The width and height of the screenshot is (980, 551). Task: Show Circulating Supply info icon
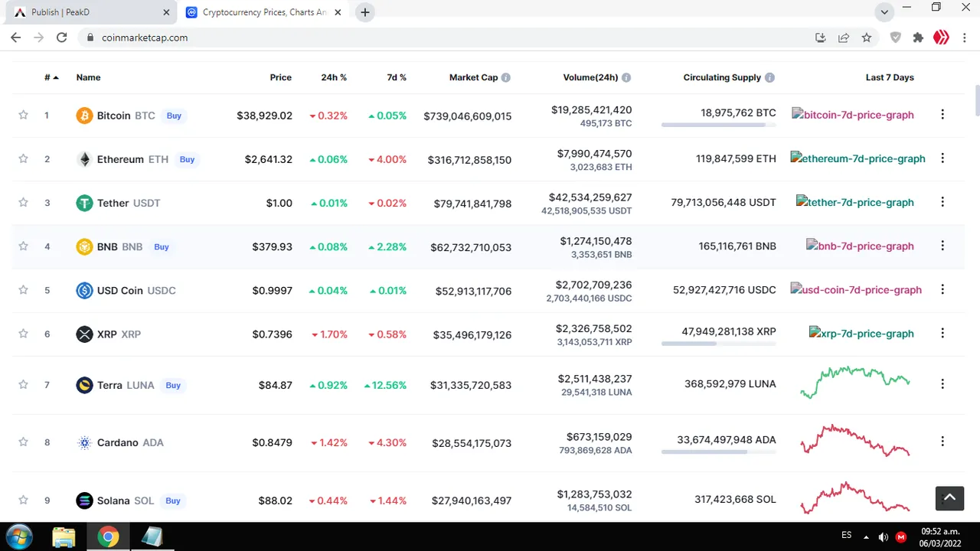coord(769,77)
